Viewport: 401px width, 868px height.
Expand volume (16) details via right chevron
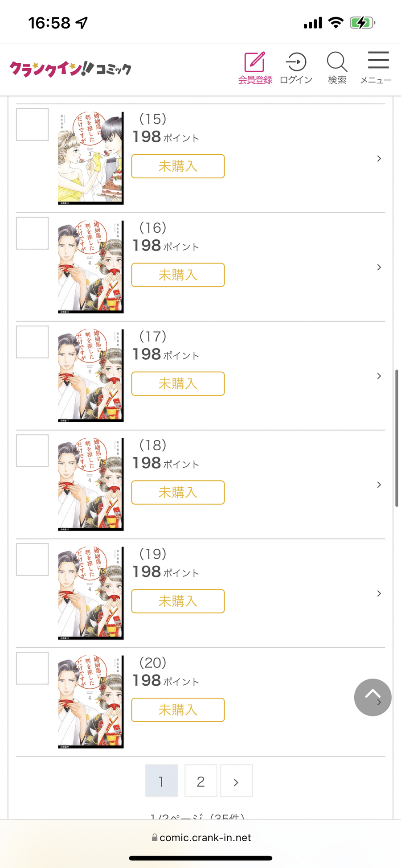pyautogui.click(x=379, y=267)
